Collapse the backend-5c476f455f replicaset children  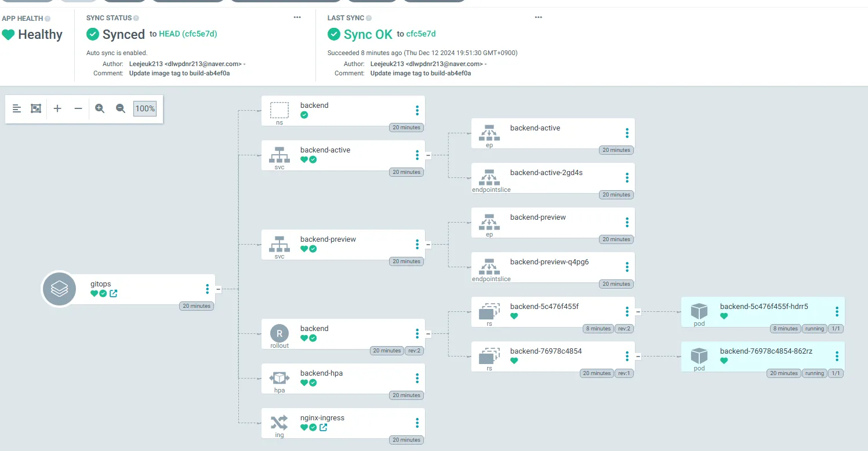[x=638, y=311]
